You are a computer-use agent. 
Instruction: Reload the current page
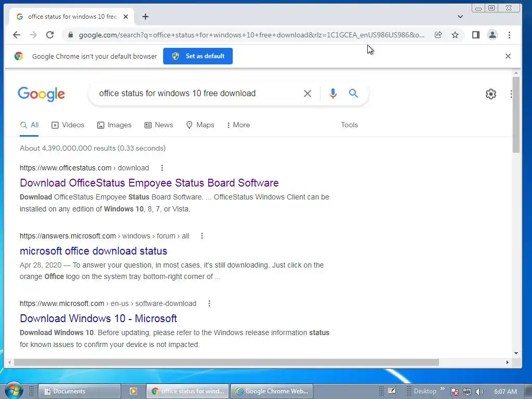point(50,35)
